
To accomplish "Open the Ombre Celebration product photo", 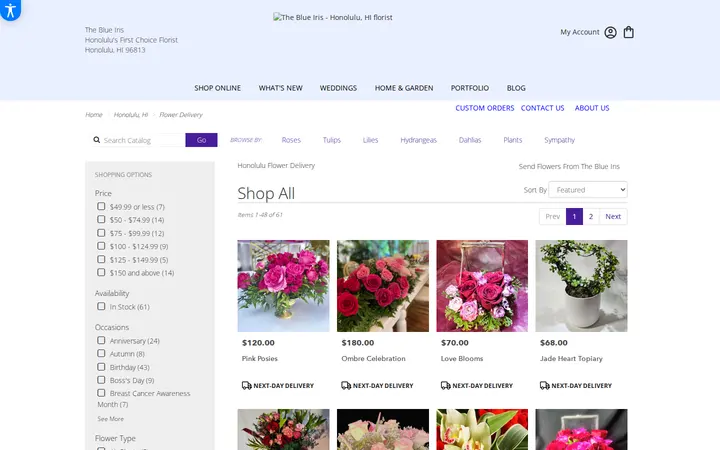I will coord(383,286).
